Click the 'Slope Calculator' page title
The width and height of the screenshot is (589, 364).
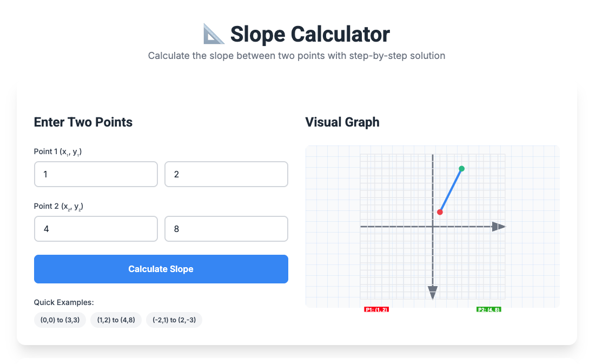[x=309, y=34]
